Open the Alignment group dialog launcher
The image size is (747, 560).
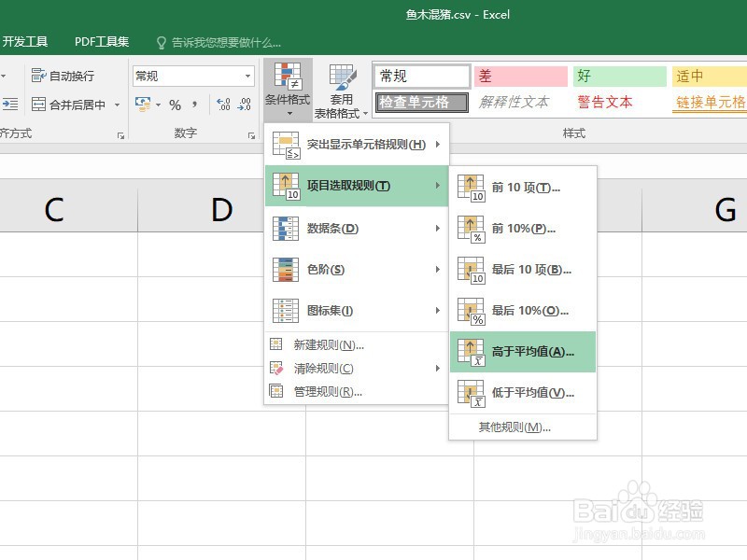coord(121,136)
